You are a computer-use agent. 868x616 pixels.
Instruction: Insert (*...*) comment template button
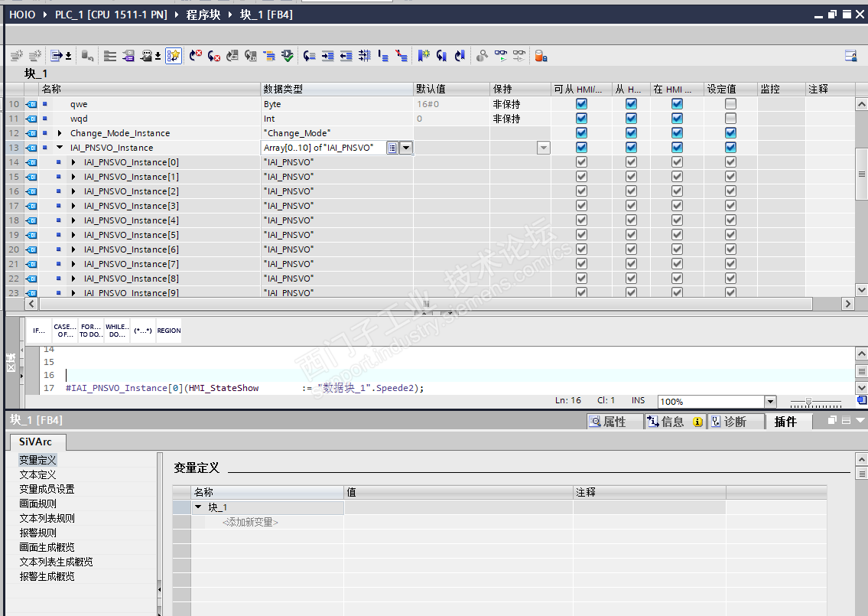point(143,330)
